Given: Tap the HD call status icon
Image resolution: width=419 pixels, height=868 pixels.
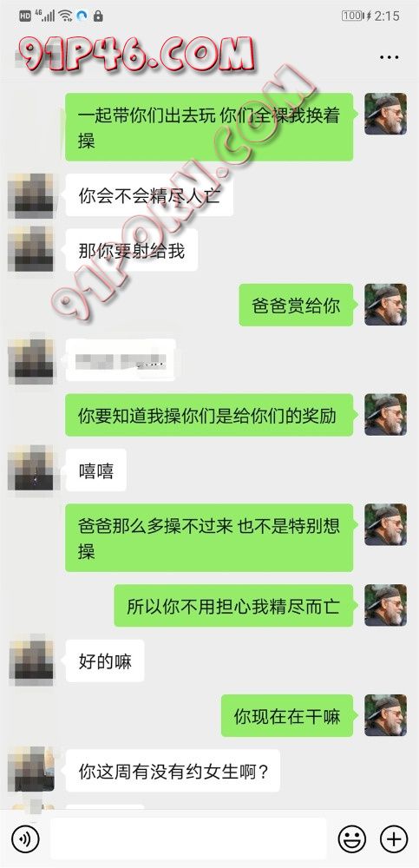Looking at the screenshot, I should click(25, 16).
